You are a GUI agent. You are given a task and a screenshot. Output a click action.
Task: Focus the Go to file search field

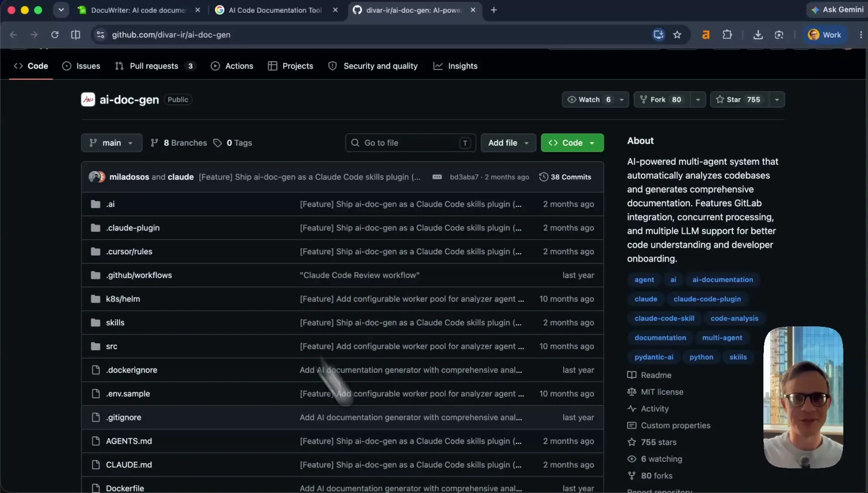411,143
